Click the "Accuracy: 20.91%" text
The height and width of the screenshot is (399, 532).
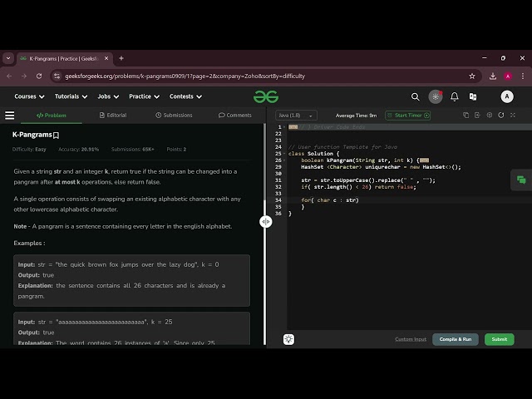point(78,150)
